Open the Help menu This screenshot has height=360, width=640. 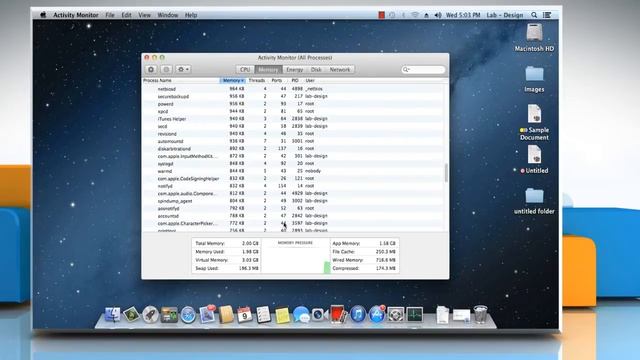191,15
